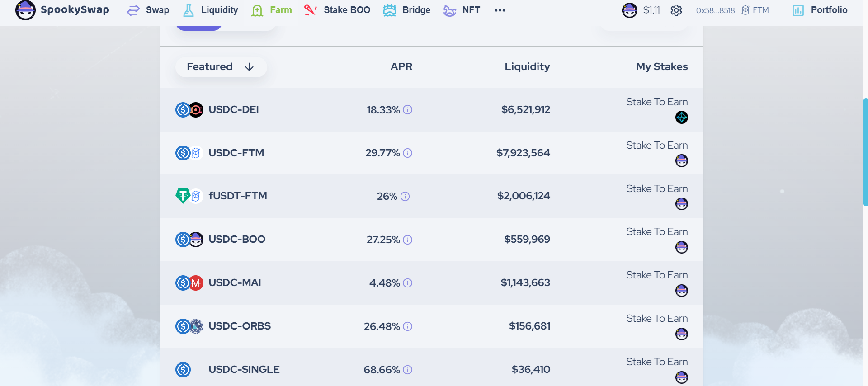Expand the USDC-BOO farm row
This screenshot has width=868, height=386.
pos(432,240)
